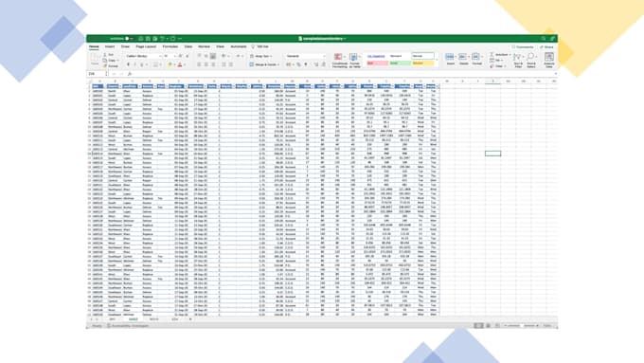This screenshot has width=644, height=363.
Task: Open the Page Layout tab
Action: tap(146, 46)
